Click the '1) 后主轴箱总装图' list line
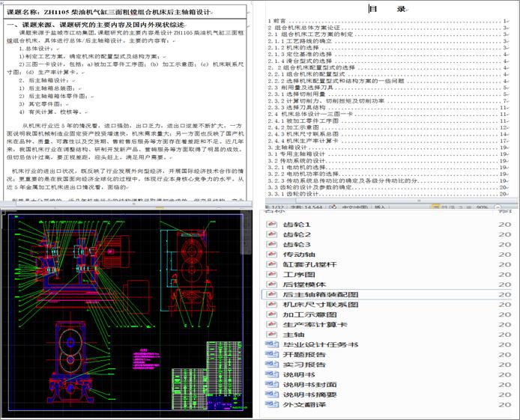The height and width of the screenshot is (420, 520). (49, 88)
